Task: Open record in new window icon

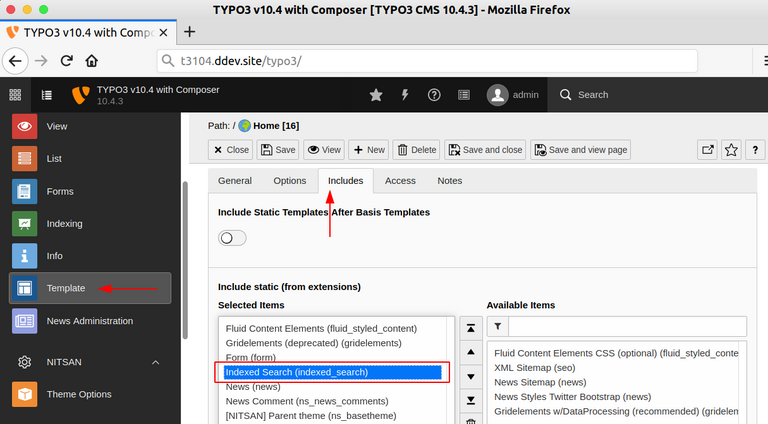Action: (x=707, y=150)
